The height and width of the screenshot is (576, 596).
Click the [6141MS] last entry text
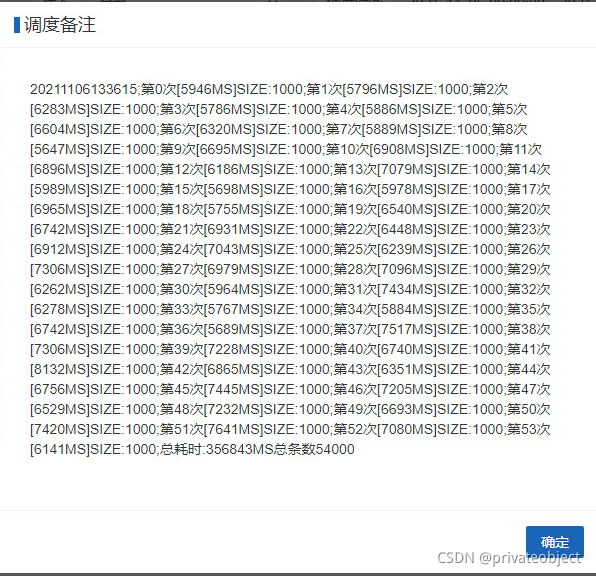pyautogui.click(x=60, y=449)
